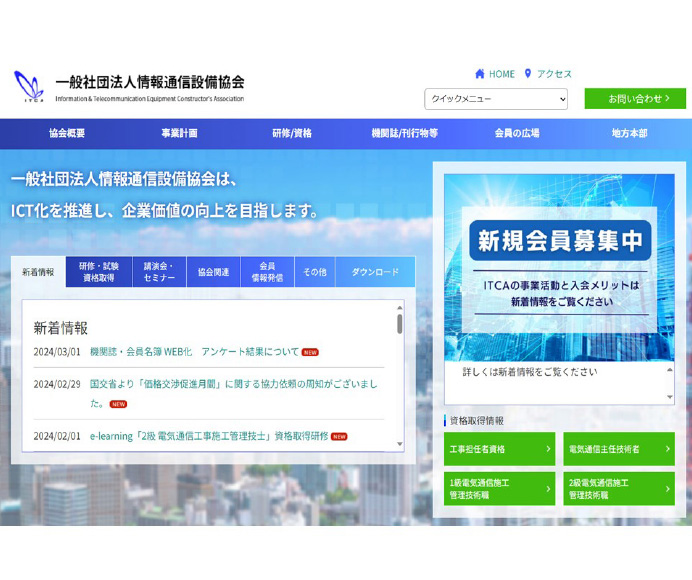Click the 一般社団法人情報通信設備協会 site title

(x=150, y=82)
